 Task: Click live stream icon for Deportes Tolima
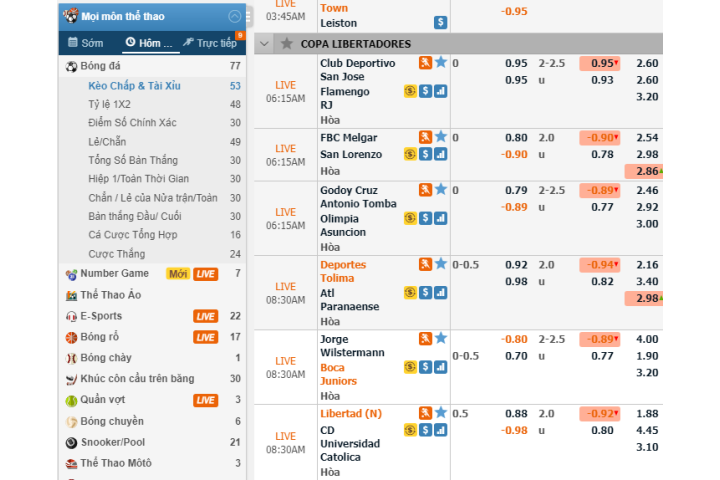(x=425, y=264)
